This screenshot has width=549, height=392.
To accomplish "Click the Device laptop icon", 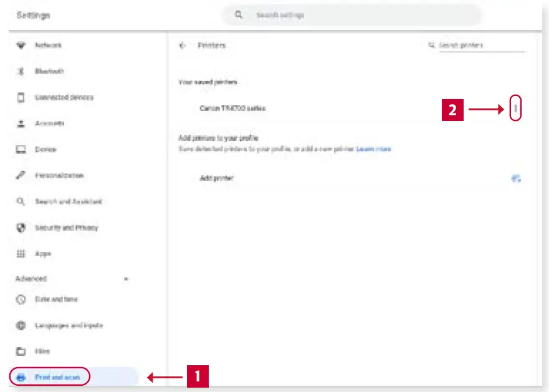I will click(21, 150).
